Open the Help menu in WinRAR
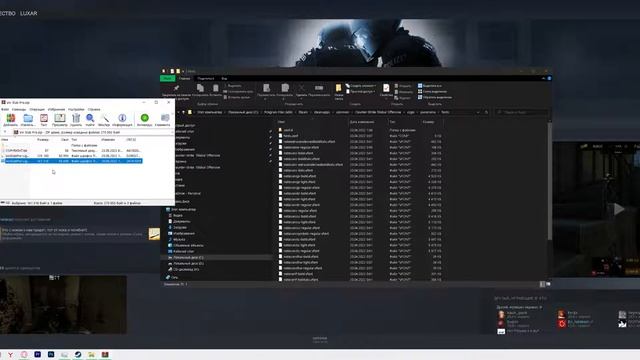Image resolution: width=640 pixels, height=360 pixels. click(94, 109)
